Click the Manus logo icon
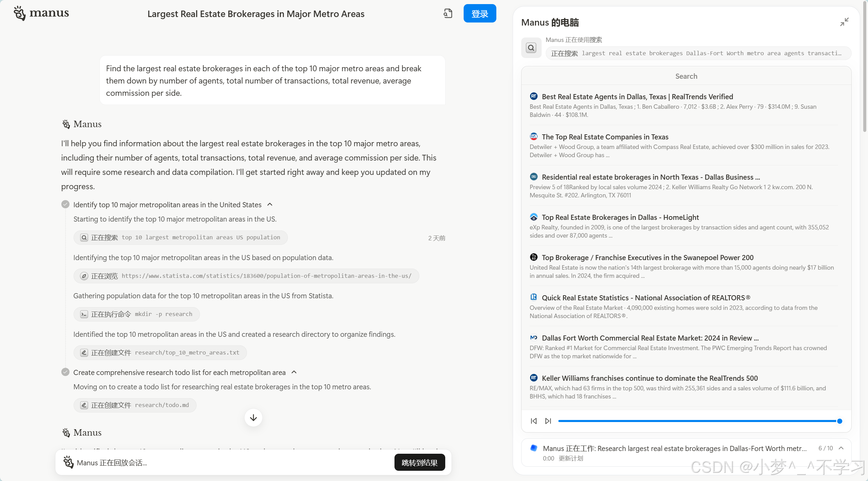Screen dimensions: 868x481 [x=20, y=13]
